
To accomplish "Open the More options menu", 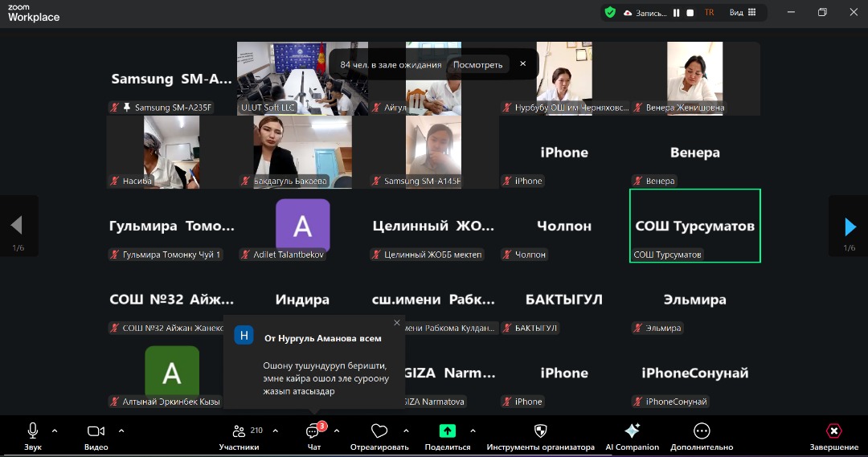I will (x=702, y=431).
